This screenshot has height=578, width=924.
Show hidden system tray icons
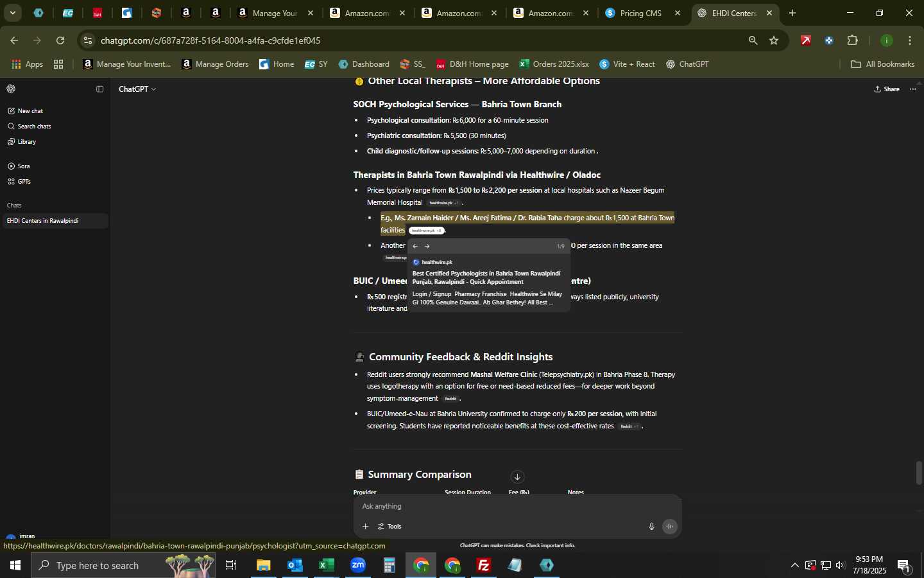(x=794, y=565)
